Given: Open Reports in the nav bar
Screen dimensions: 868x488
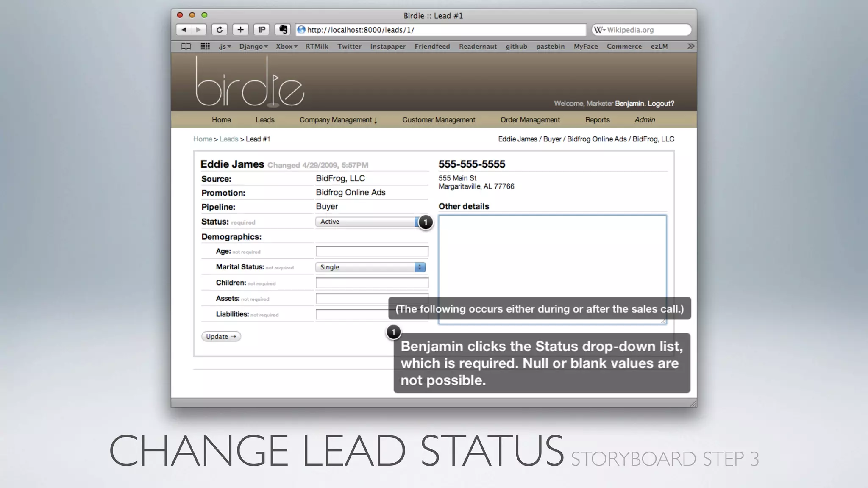Looking at the screenshot, I should [x=597, y=120].
